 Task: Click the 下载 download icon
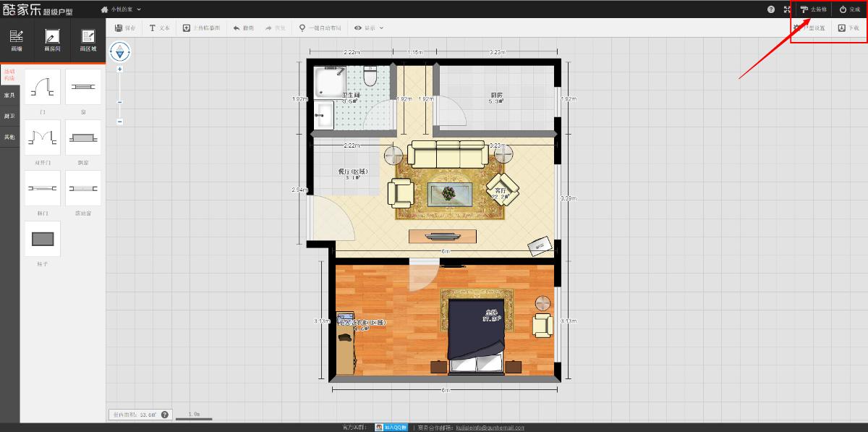[x=842, y=28]
